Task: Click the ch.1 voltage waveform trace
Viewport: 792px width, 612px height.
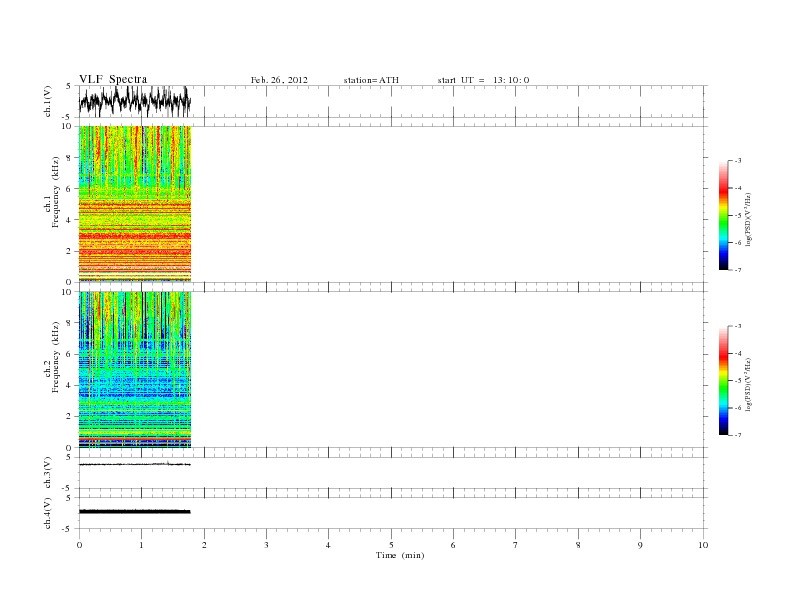Action: pos(135,101)
